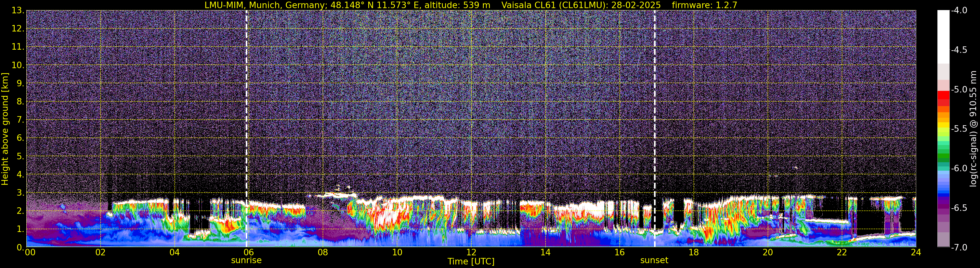Click the '22' tick on the time axis
Viewport: 980px width, 268px height.
tap(842, 253)
